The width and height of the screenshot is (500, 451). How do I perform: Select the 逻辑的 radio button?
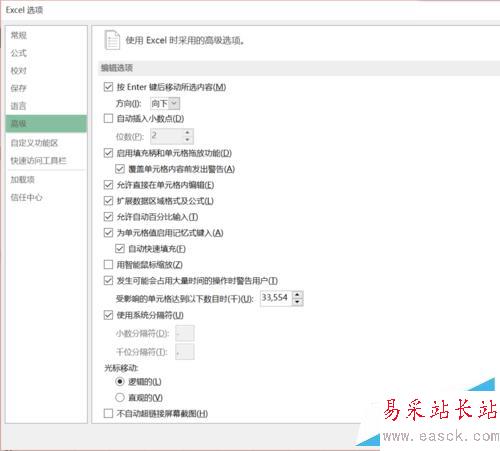click(120, 382)
